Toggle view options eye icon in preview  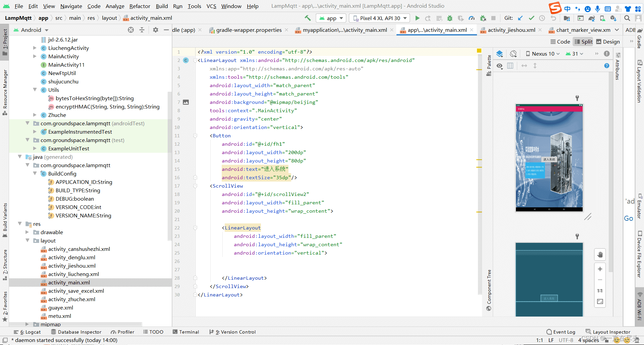(x=500, y=66)
